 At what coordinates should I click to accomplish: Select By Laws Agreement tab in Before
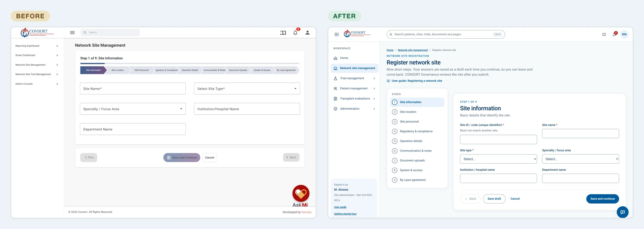pyautogui.click(x=286, y=70)
